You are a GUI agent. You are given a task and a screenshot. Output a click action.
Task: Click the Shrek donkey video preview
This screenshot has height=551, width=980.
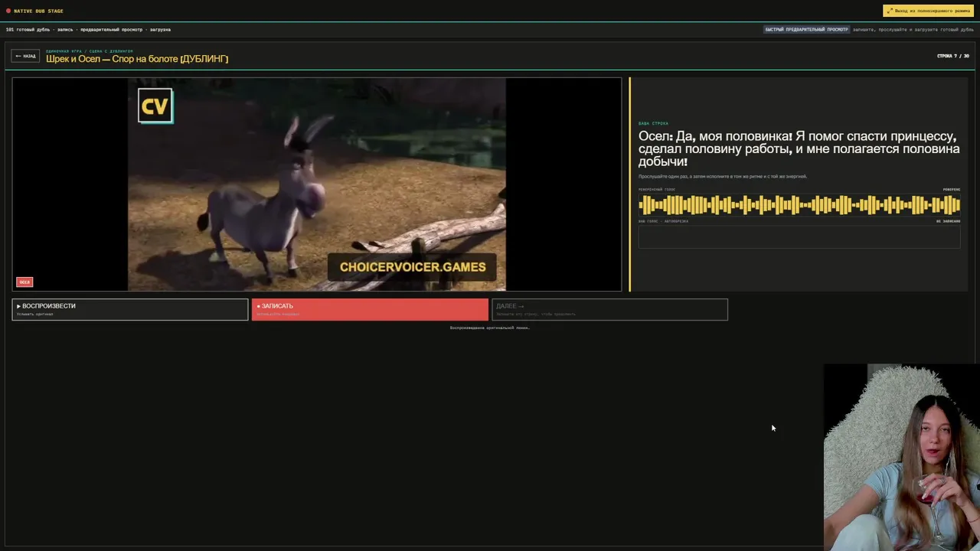(317, 184)
